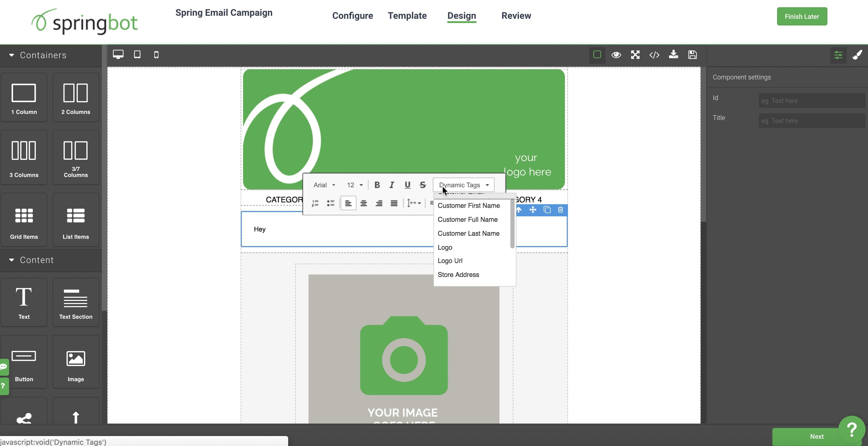The height and width of the screenshot is (446, 868).
Task: Add a Button content block
Action: [24, 362]
